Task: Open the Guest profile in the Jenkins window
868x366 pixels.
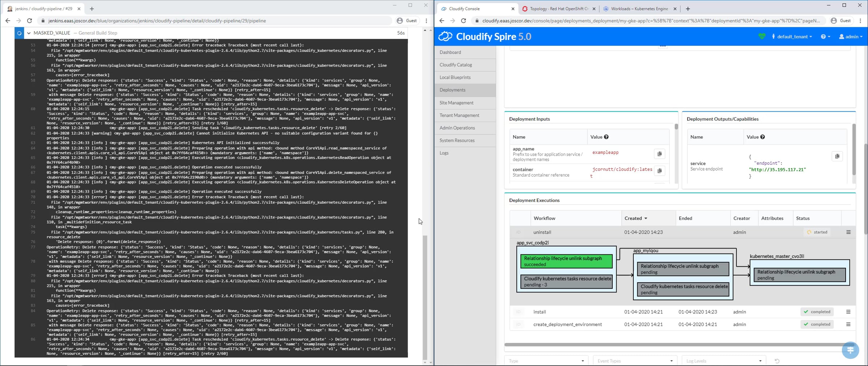Action: [x=407, y=21]
